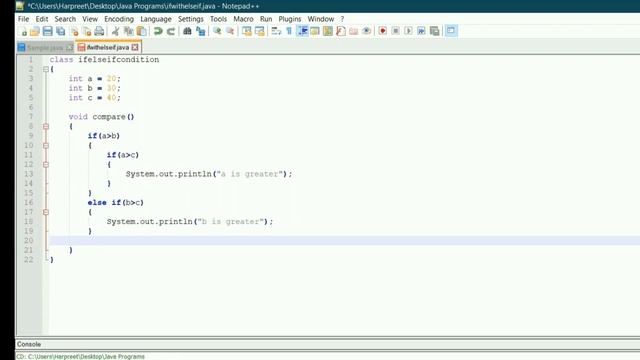
Task: Collapse else-if block fold on line 17
Action: [x=46, y=212]
